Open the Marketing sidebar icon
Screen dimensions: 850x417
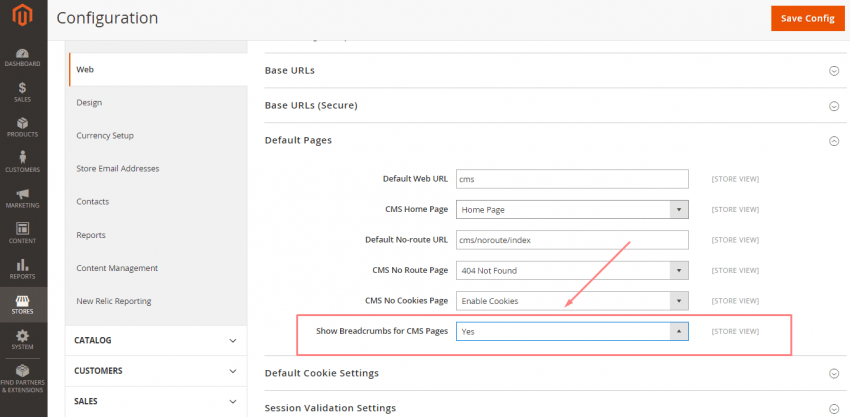23,198
